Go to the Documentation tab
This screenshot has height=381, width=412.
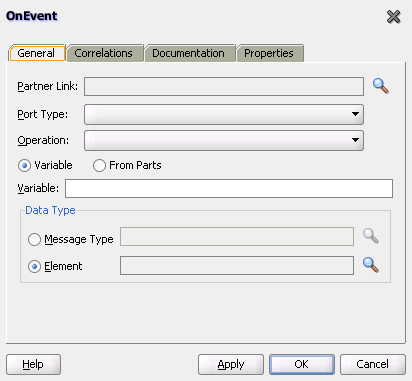189,53
